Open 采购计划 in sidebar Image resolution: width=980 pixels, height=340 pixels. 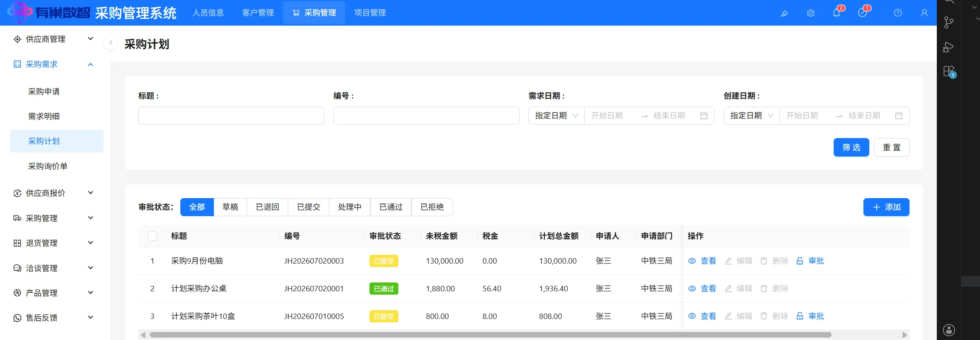point(57,141)
